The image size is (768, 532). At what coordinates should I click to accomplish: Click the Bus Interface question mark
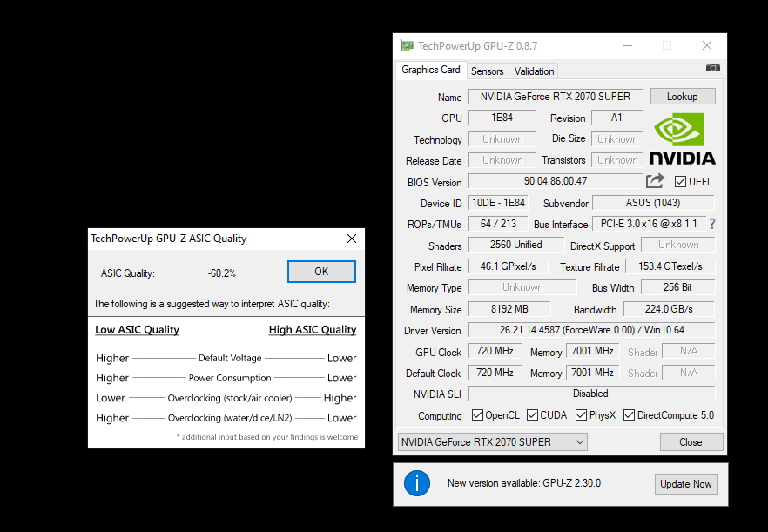[x=712, y=224]
